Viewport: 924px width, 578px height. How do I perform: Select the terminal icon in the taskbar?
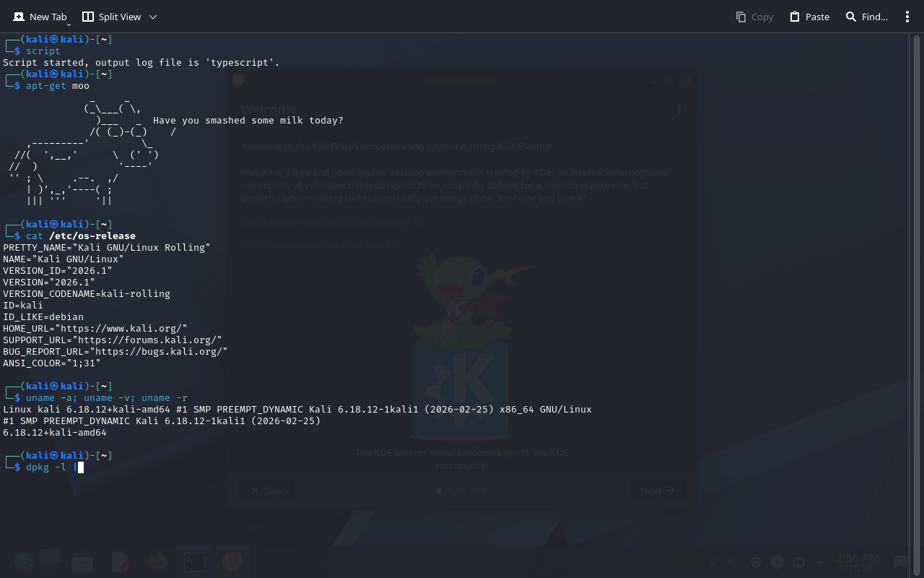(x=194, y=561)
